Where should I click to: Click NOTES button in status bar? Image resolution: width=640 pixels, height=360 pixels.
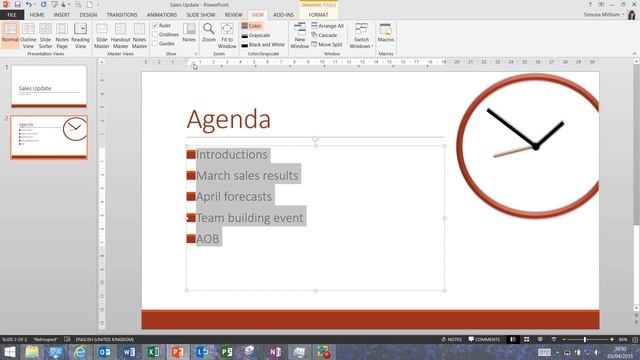coord(451,339)
